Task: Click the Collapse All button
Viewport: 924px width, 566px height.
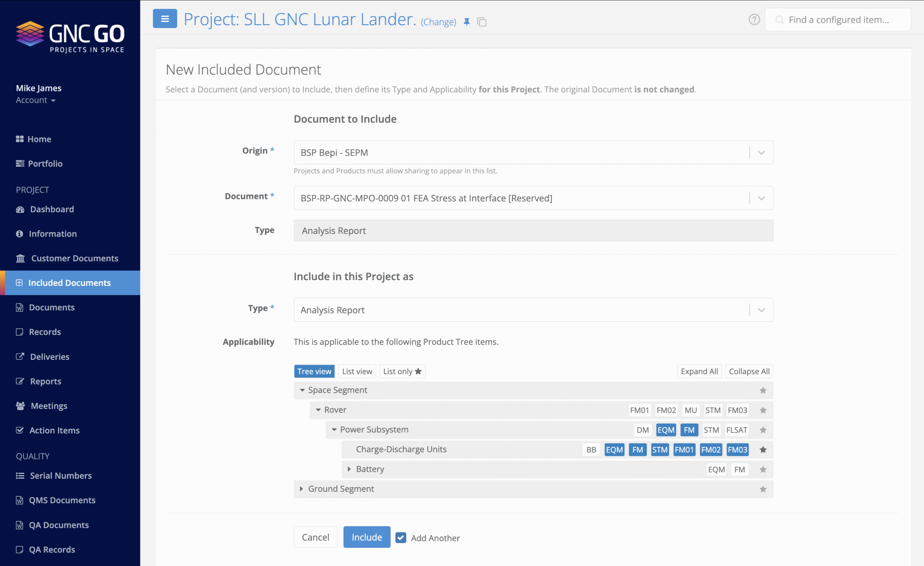Action: [x=749, y=371]
